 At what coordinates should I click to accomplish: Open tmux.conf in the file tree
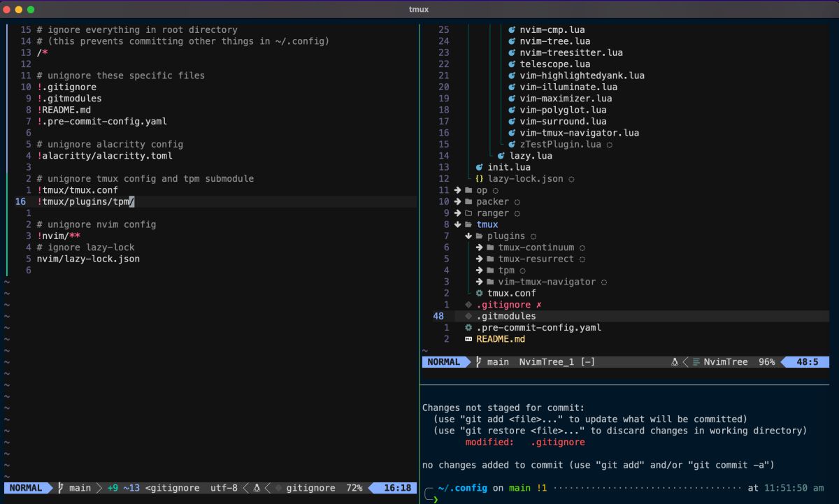(512, 294)
